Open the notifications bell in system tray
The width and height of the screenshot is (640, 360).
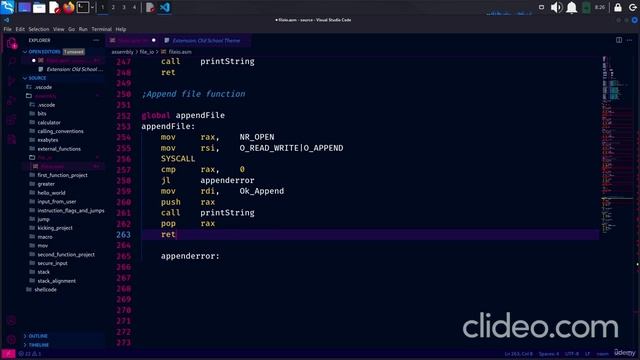[571, 7]
